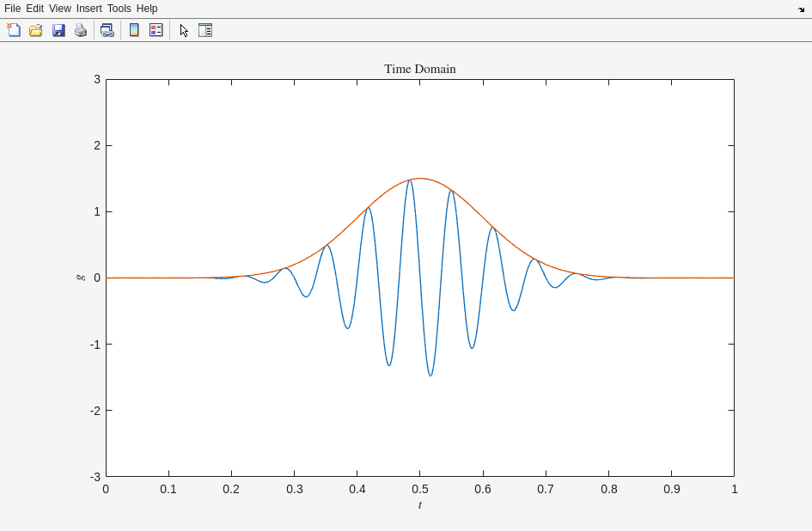Click the dock figure arrow at top right
This screenshot has height=531, width=812.
tap(801, 9)
